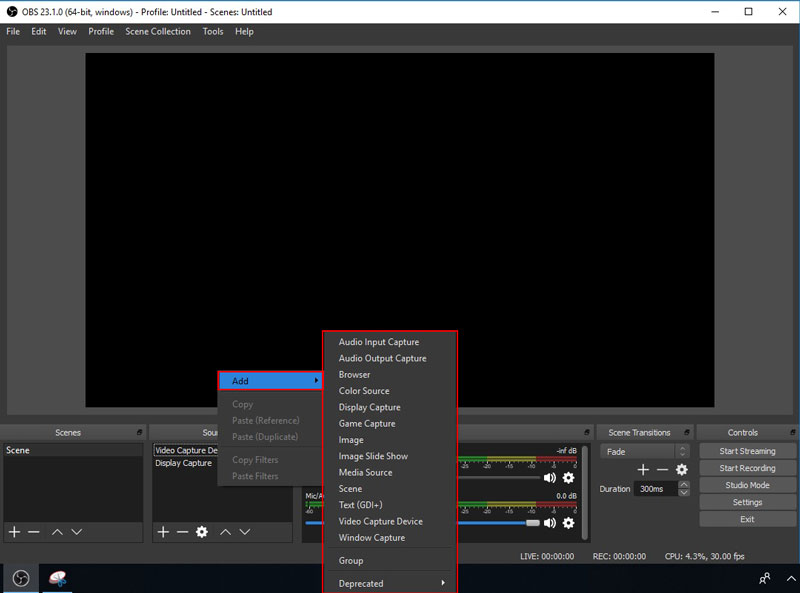The height and width of the screenshot is (593, 800).
Task: Add a new scene with plus icon
Action: (x=14, y=532)
